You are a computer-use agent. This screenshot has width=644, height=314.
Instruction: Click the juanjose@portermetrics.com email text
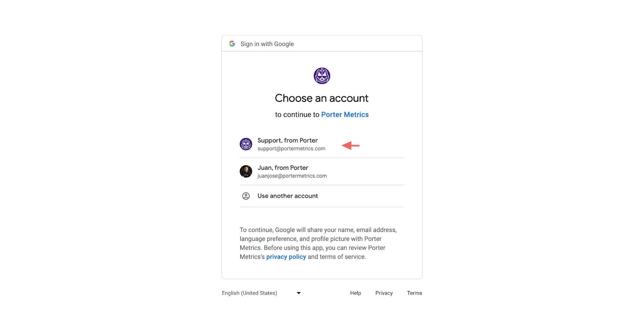click(292, 176)
